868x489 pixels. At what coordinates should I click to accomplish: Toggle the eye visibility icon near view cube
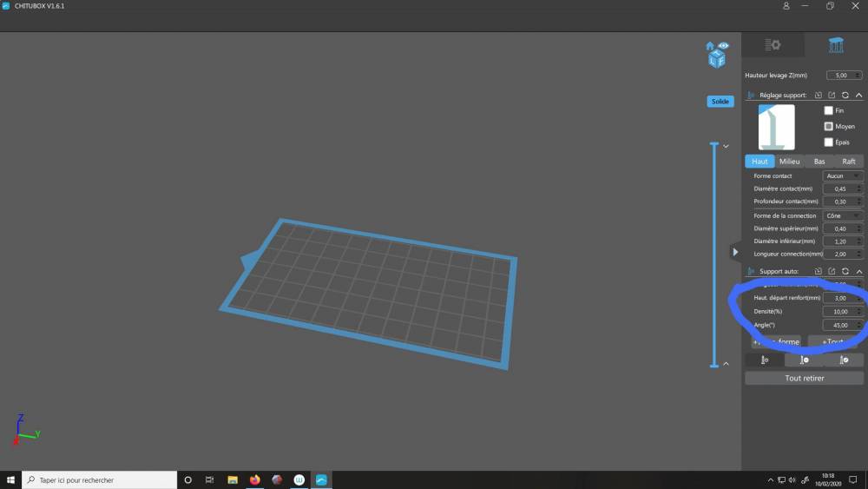[723, 45]
